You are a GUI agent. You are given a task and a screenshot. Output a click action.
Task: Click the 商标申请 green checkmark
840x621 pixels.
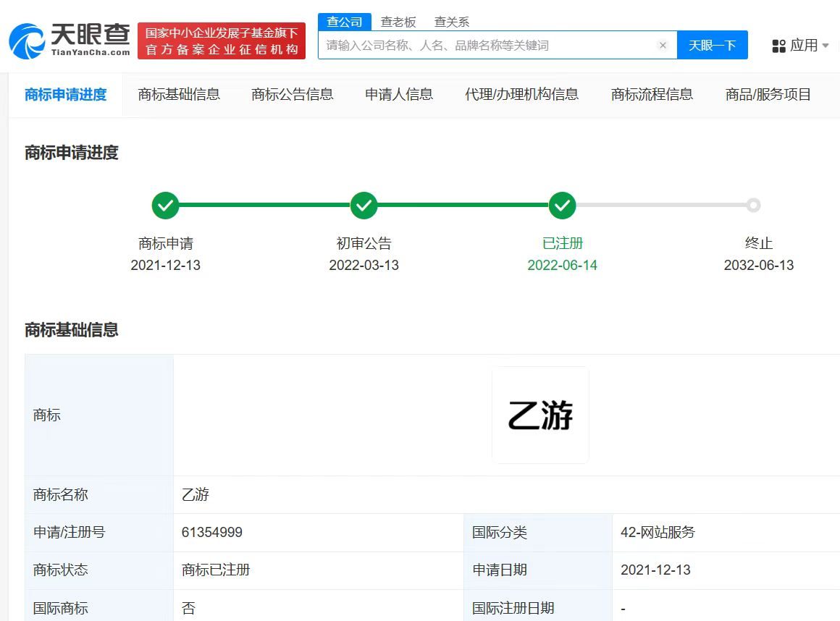tap(165, 206)
